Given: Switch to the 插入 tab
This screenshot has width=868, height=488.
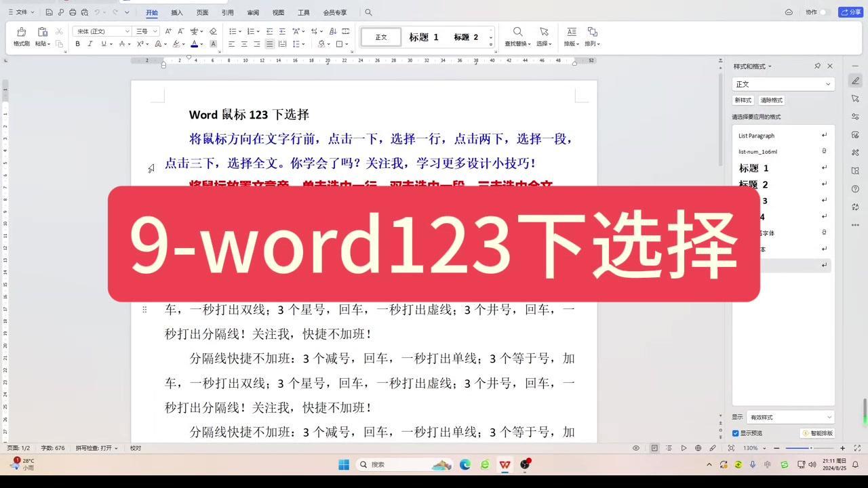Looking at the screenshot, I should (x=177, y=12).
